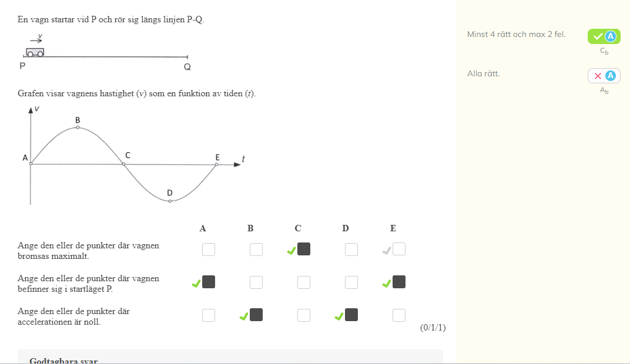Click the red X A badge
Image resolution: width=630 pixels, height=364 pixels.
click(x=604, y=76)
